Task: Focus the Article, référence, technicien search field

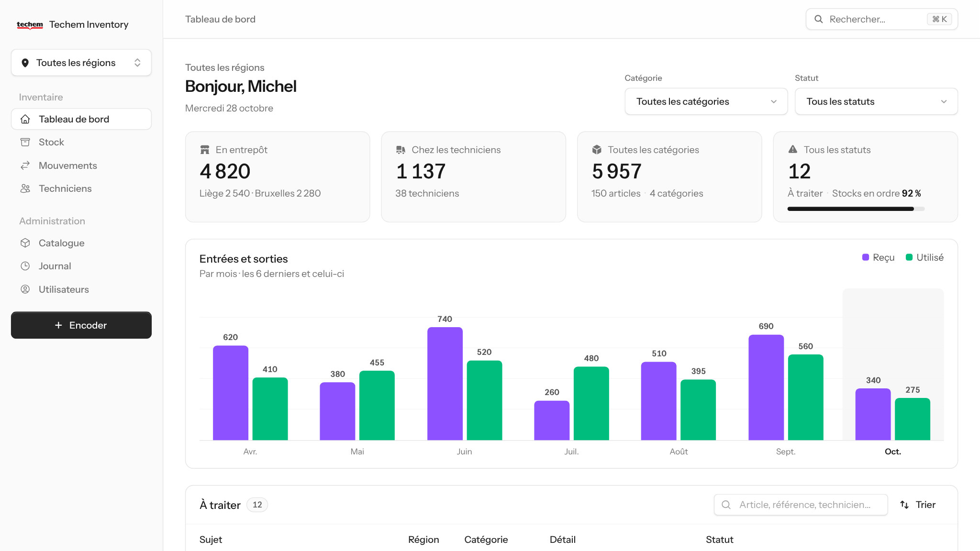Action: (801, 505)
